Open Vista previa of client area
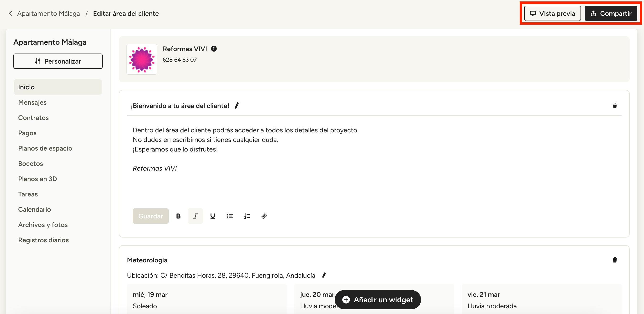Screen dimensions: 644x314 [552, 14]
